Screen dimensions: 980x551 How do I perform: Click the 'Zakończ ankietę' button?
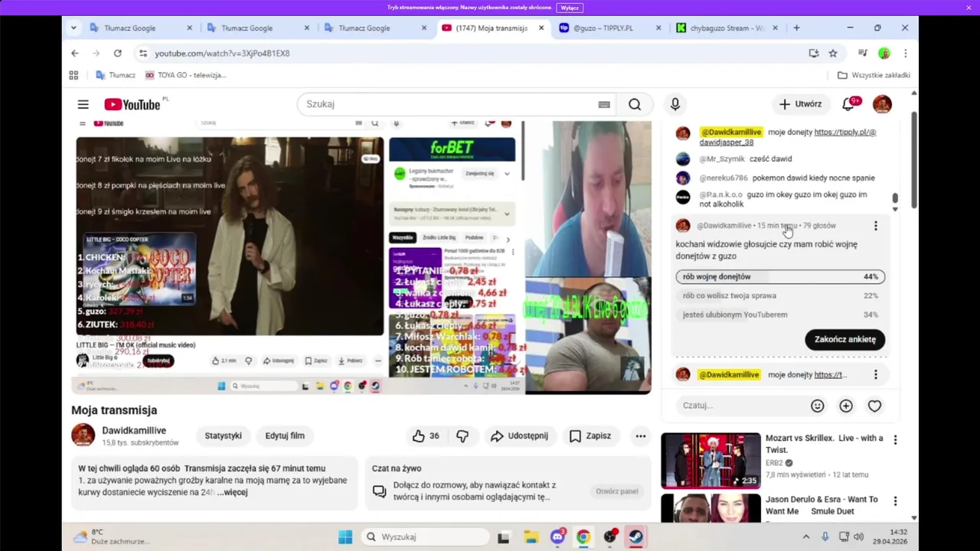click(x=845, y=339)
